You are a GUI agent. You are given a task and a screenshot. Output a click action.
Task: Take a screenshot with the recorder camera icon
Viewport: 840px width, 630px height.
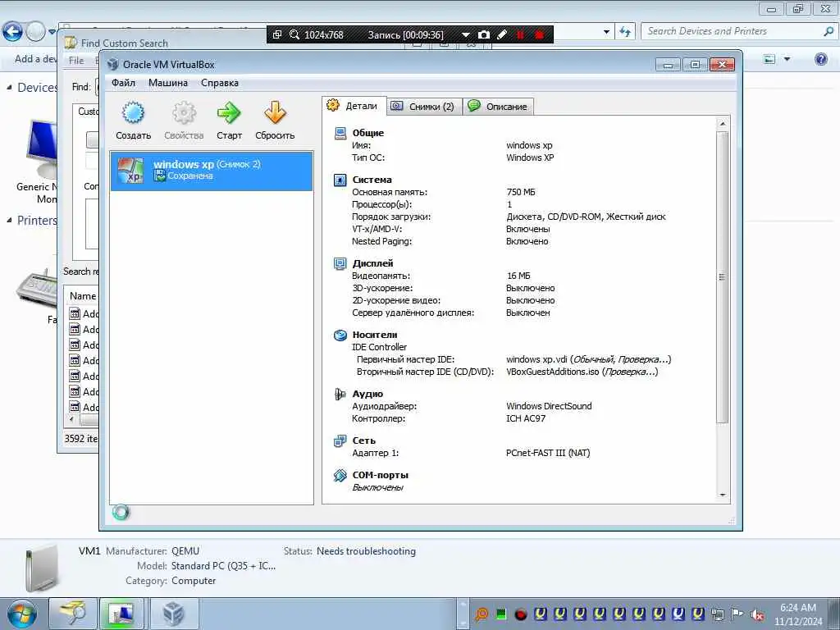point(484,34)
